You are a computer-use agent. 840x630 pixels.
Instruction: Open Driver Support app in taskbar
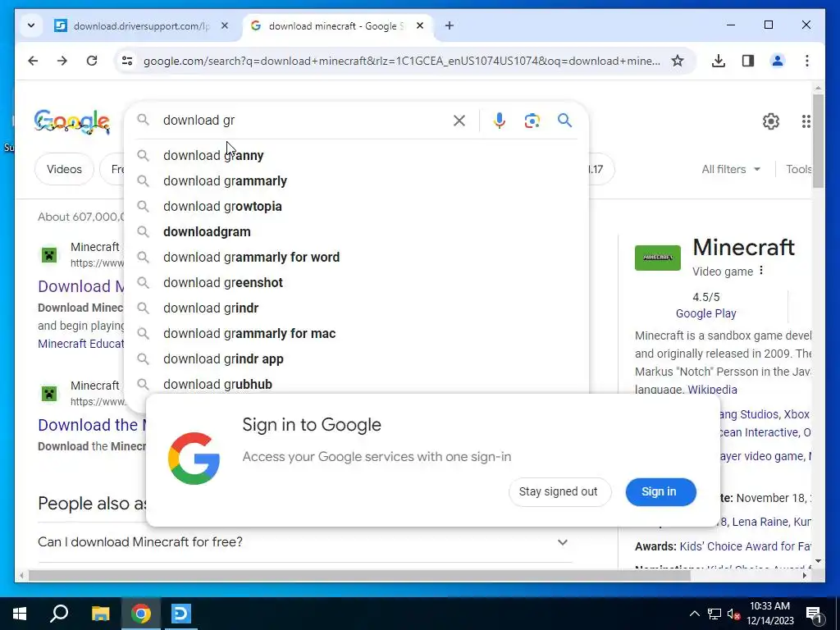click(x=181, y=614)
